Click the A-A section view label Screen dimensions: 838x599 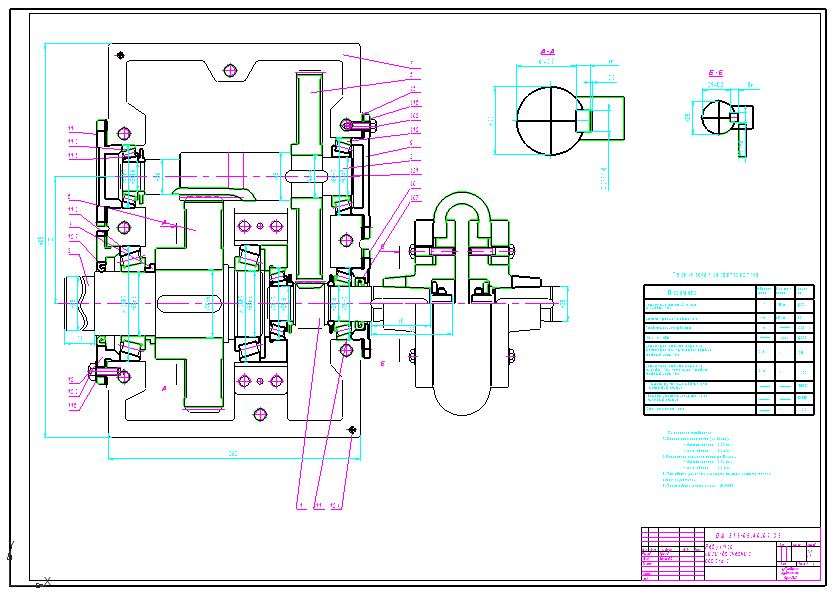point(547,52)
